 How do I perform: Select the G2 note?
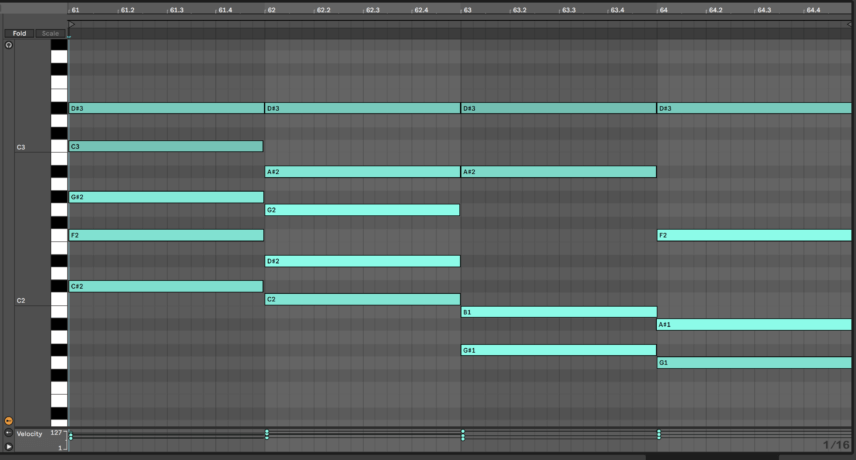(x=362, y=210)
